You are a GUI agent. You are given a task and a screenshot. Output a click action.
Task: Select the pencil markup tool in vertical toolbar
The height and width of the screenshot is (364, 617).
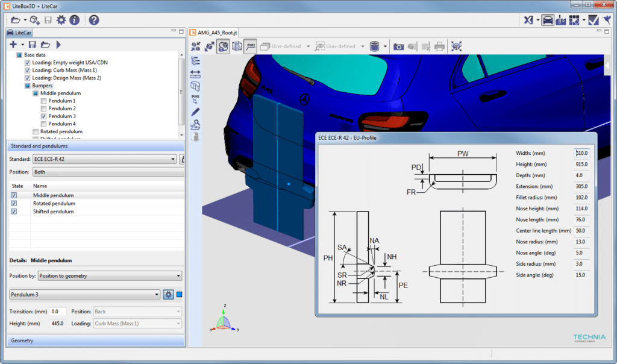click(195, 111)
